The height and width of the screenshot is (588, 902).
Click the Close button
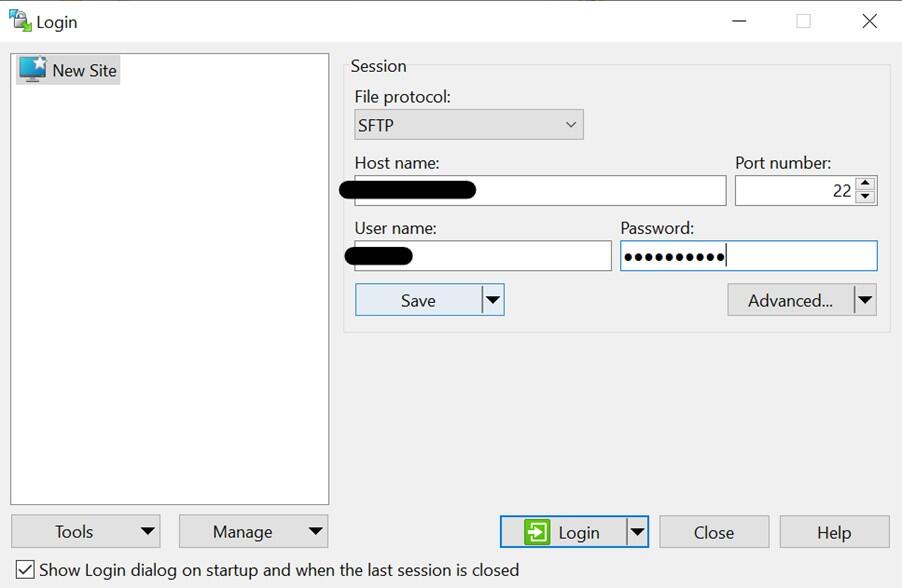click(x=713, y=531)
